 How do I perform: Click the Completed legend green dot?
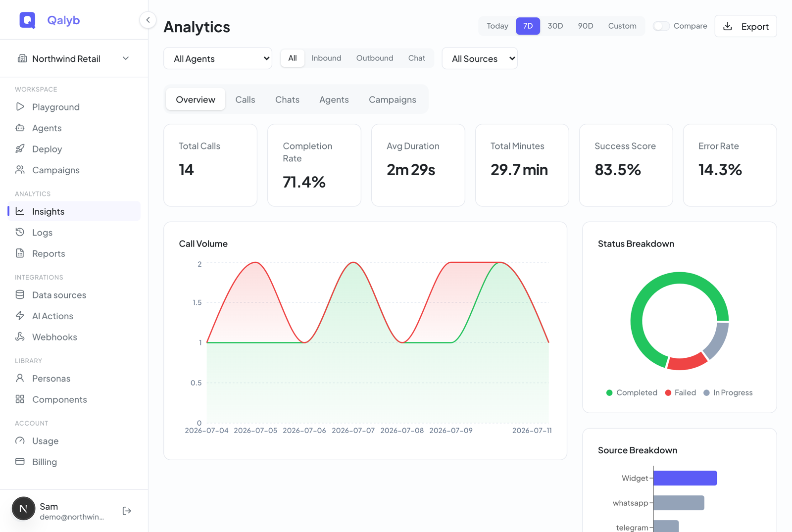609,392
